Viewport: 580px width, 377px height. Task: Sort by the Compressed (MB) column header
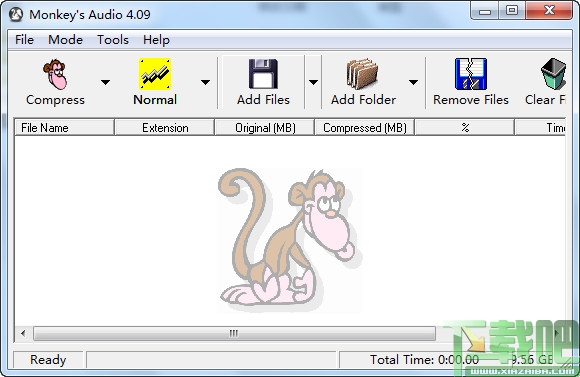(364, 128)
